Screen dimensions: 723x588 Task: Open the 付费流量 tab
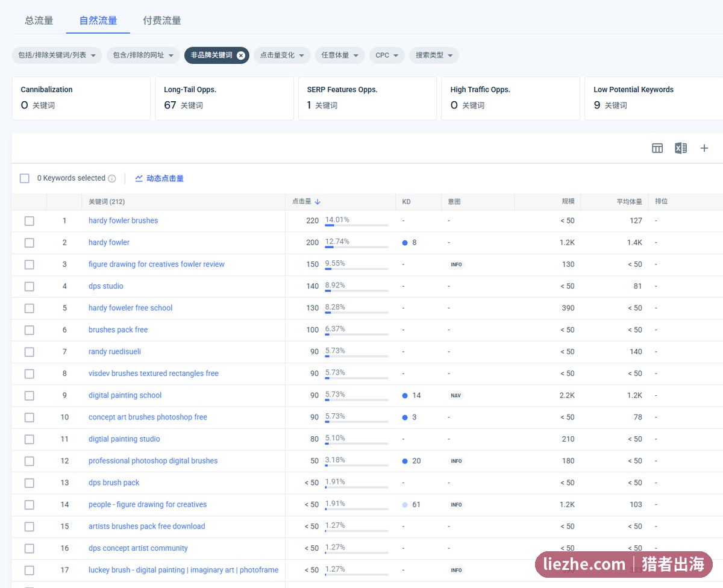coord(162,20)
